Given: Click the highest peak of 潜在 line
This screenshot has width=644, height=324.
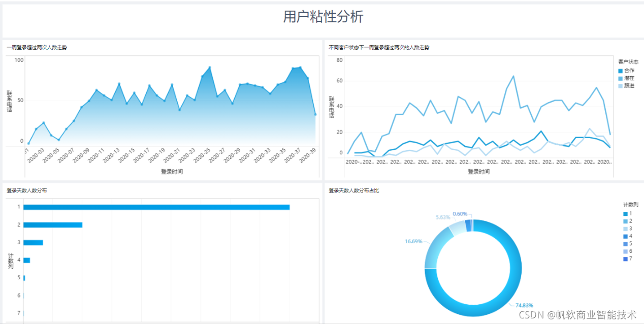Looking at the screenshot, I should (513, 76).
